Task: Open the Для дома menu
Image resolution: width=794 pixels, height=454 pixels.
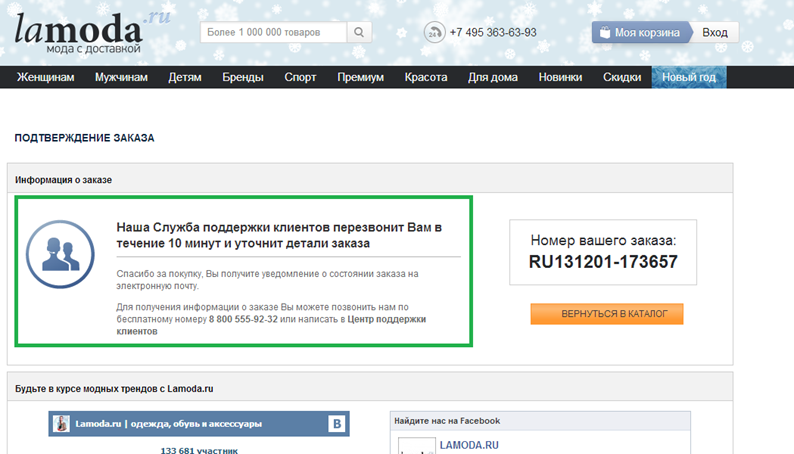Action: coord(493,77)
